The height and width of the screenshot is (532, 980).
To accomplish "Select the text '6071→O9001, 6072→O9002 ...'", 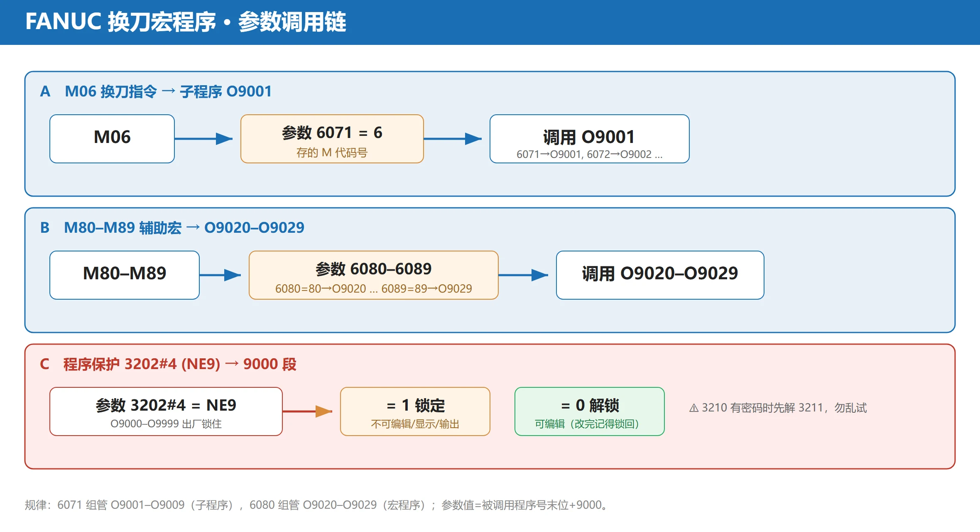I will point(589,154).
